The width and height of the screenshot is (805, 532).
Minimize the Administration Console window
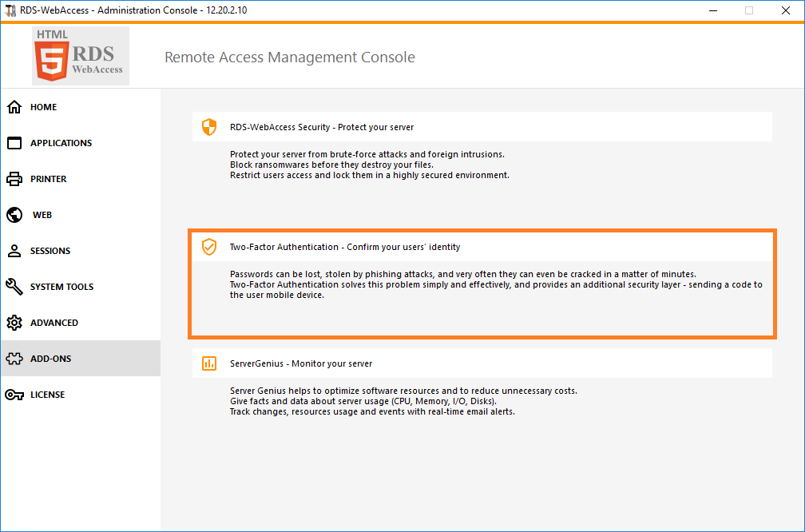click(713, 10)
